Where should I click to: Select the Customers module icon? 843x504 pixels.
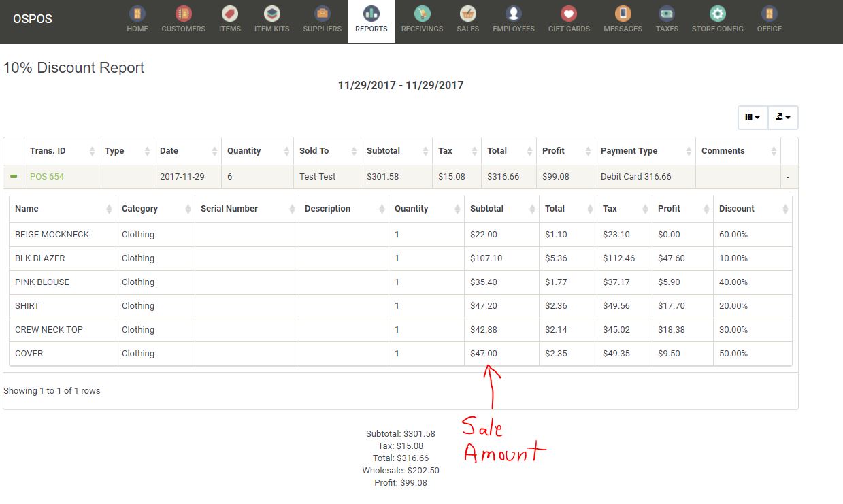tap(183, 15)
